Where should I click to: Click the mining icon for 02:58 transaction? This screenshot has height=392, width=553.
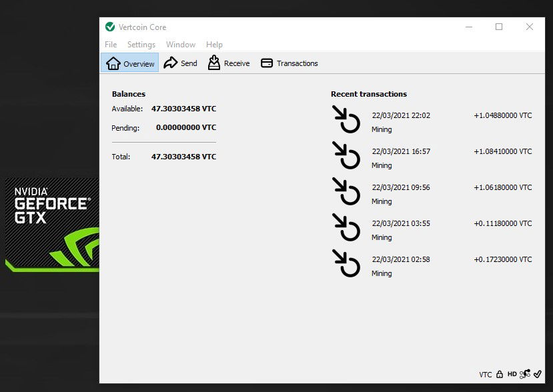click(346, 263)
